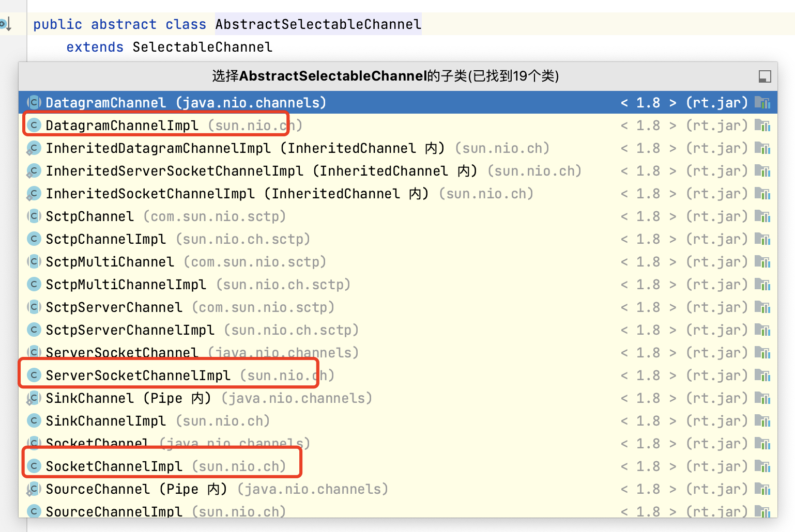The width and height of the screenshot is (795, 532).
Task: Select SctpServerChannelImpl item
Action: [130, 330]
